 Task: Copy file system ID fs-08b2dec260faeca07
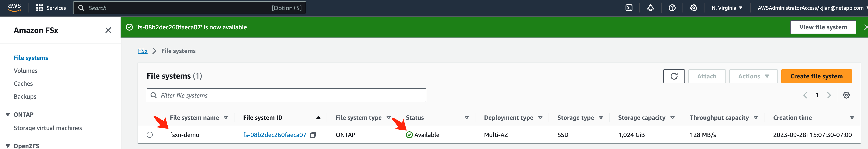click(x=313, y=135)
